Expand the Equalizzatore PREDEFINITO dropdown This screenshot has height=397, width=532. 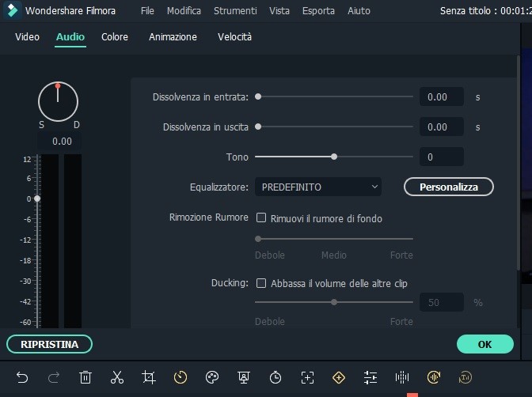[x=317, y=187]
